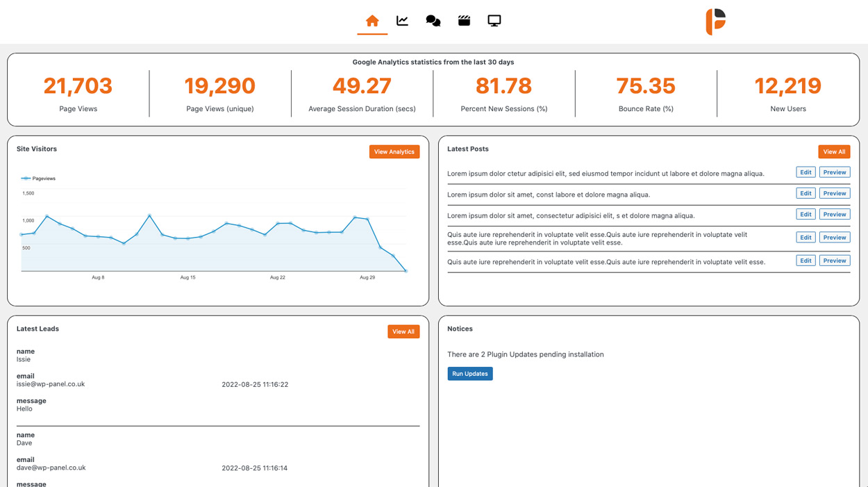Select the Media clapperboard icon

click(463, 20)
